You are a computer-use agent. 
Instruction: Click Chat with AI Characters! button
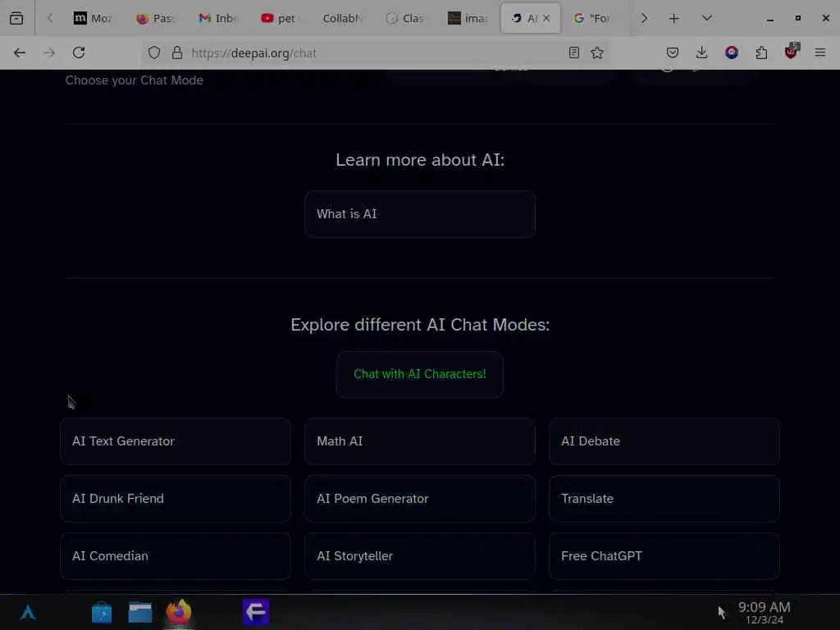click(x=419, y=374)
